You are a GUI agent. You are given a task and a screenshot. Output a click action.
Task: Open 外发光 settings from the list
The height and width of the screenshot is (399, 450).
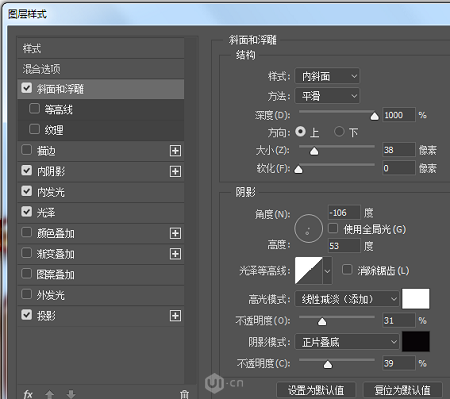click(x=101, y=295)
